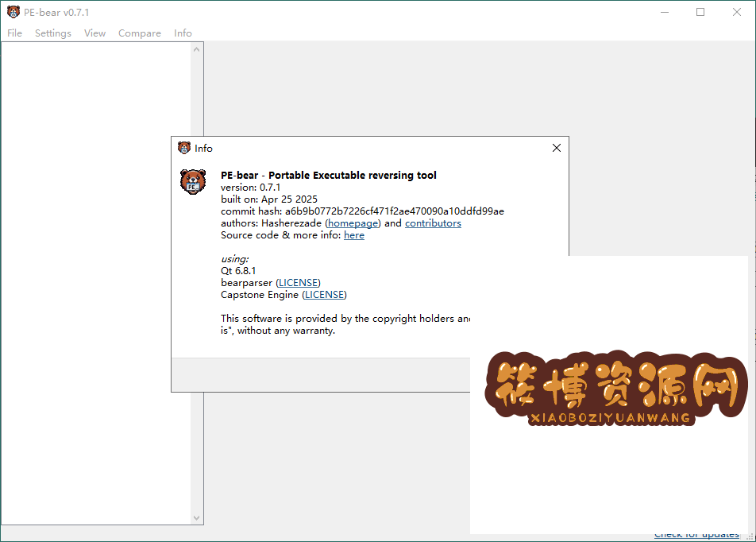This screenshot has height=542, width=756.
Task: Open the Capstone Engine LICENSE link
Action: (325, 294)
